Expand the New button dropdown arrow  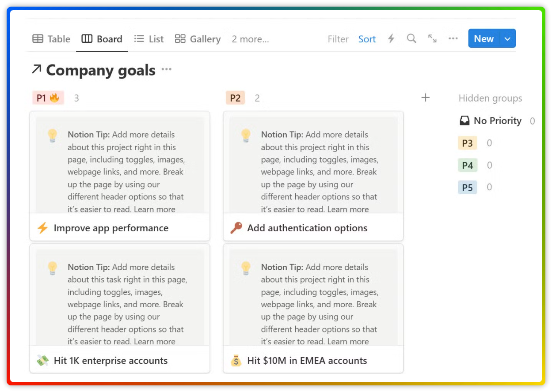507,39
